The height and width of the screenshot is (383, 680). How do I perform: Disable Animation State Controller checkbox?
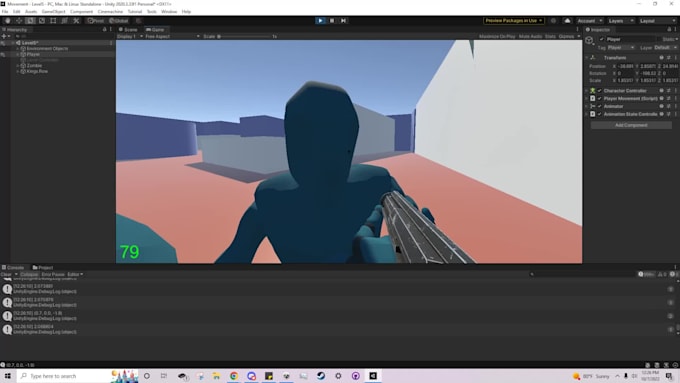(x=600, y=114)
